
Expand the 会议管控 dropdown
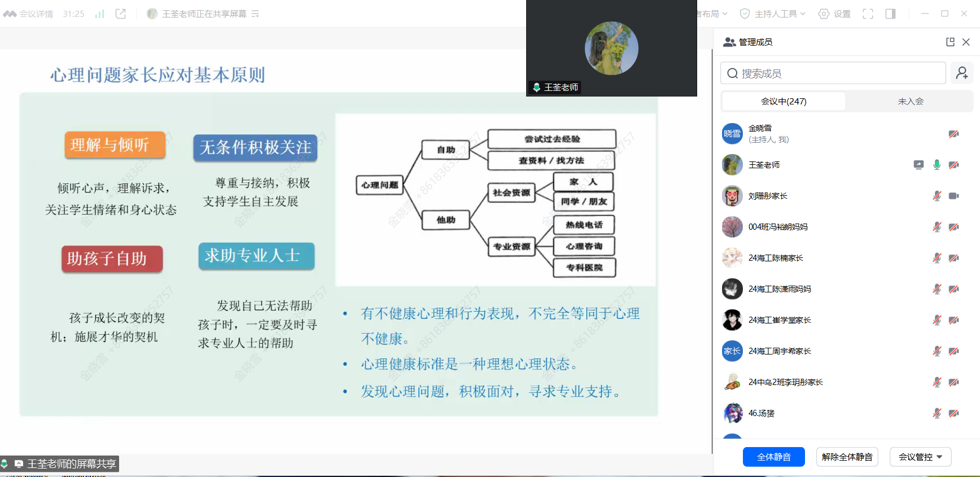pyautogui.click(x=920, y=457)
